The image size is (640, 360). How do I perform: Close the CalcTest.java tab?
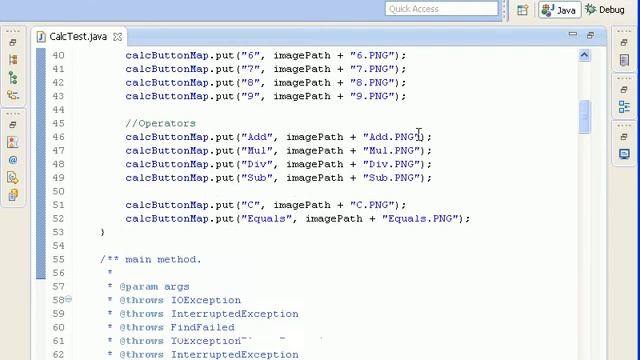click(x=118, y=37)
